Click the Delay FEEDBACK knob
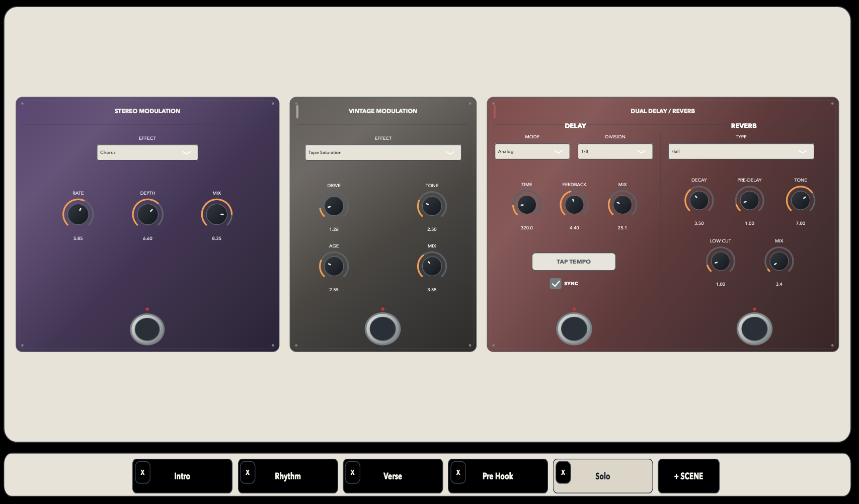The image size is (859, 504). [574, 205]
